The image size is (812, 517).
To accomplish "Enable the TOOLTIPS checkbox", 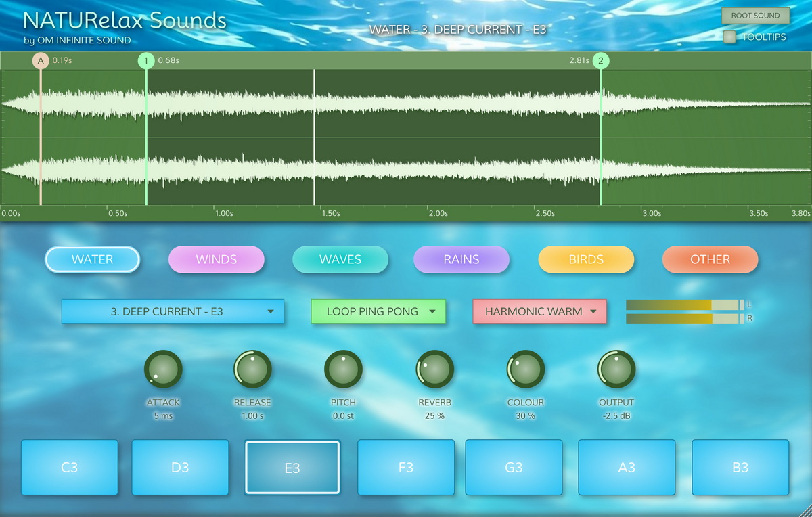I will click(729, 37).
